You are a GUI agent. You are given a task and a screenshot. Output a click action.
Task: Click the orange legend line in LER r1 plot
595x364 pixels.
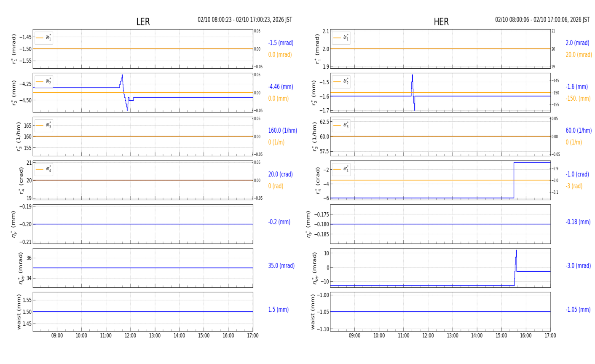[x=40, y=38]
